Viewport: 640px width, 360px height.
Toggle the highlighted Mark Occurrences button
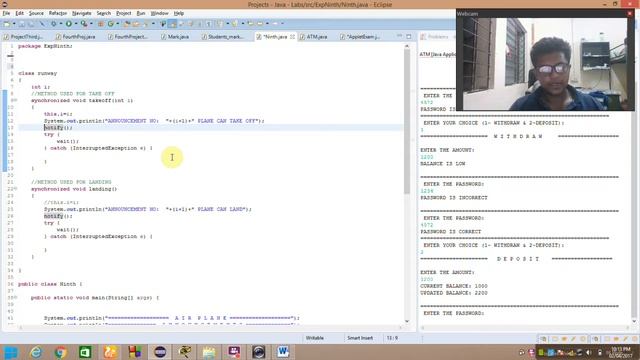tap(172, 24)
